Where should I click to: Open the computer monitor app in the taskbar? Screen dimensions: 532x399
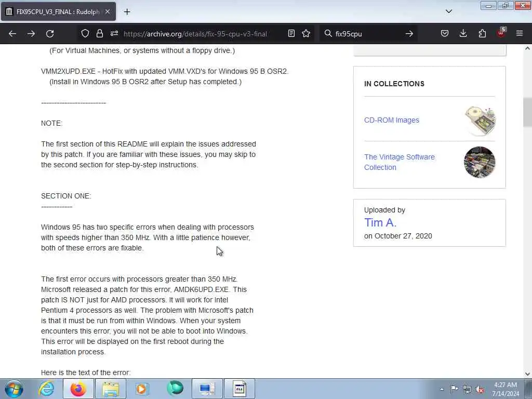coord(207,389)
